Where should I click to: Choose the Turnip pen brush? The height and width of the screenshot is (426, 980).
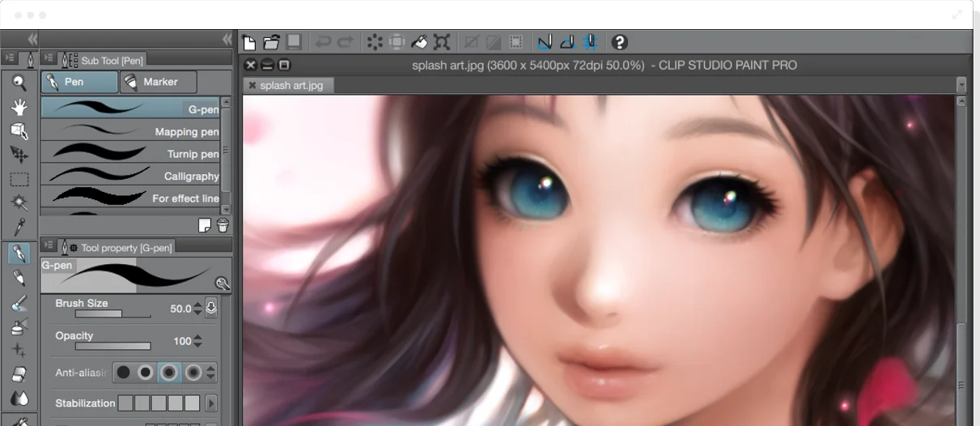pos(129,153)
